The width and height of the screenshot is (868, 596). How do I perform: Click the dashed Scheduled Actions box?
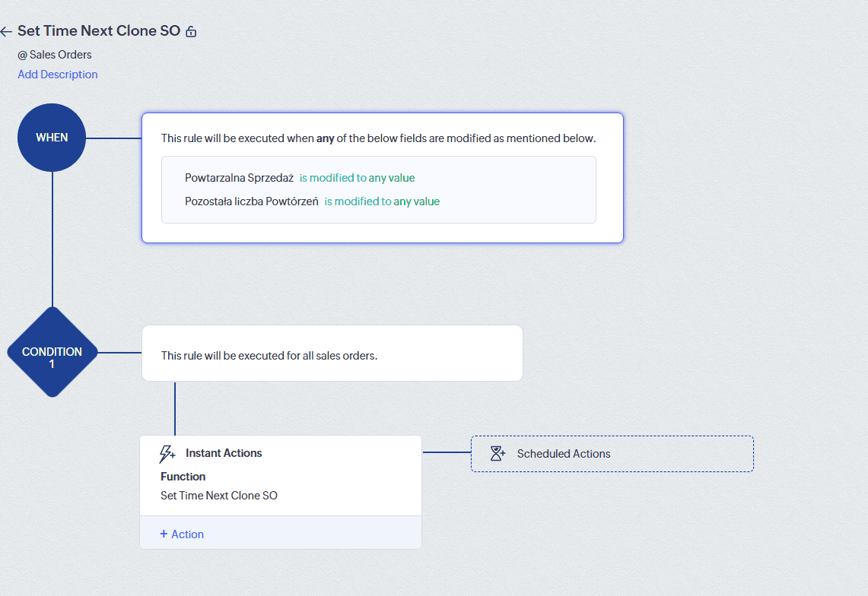612,453
